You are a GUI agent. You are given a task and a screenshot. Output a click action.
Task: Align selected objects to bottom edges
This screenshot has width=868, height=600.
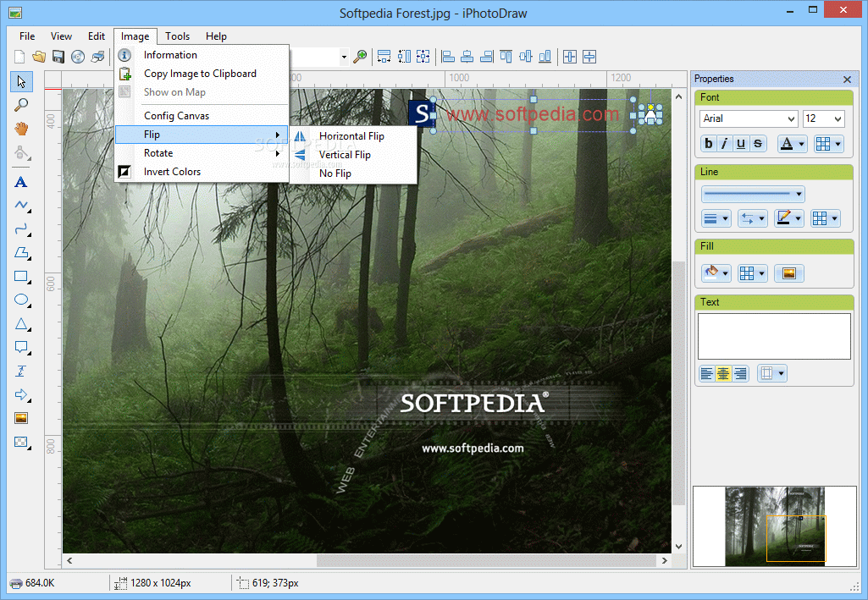[545, 57]
